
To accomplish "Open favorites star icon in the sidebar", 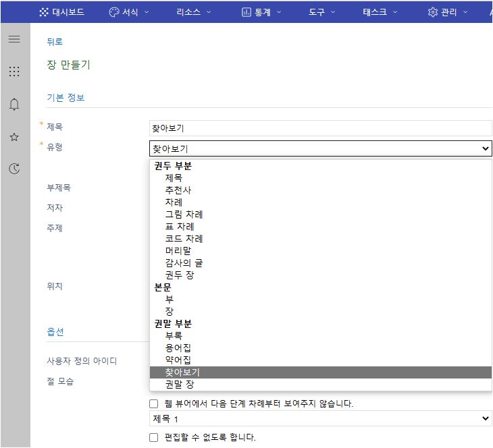I will [x=14, y=137].
